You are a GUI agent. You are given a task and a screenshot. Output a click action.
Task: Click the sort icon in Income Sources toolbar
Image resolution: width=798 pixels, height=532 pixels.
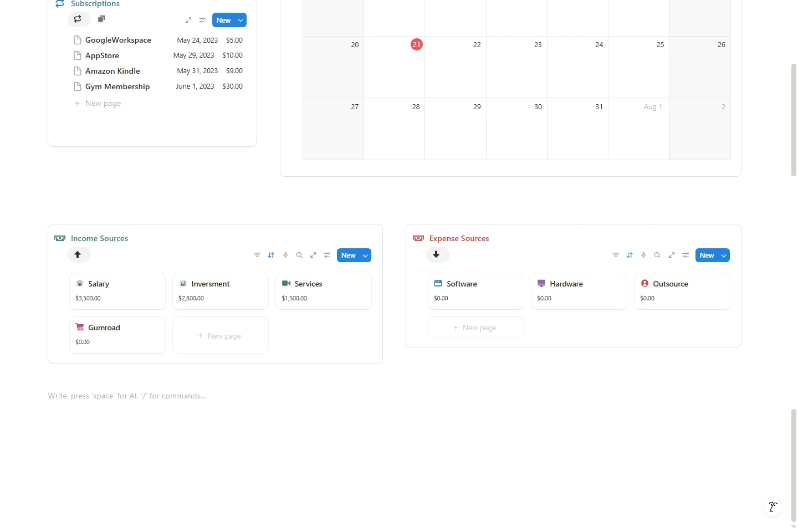271,255
